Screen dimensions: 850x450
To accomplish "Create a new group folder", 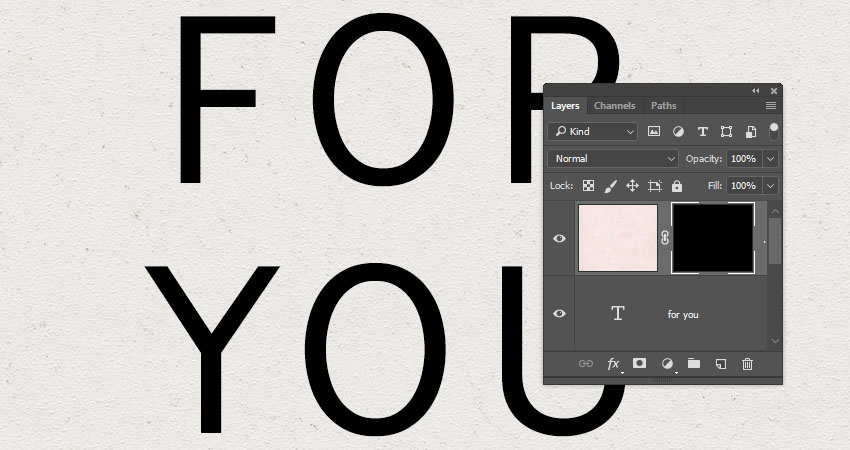I will click(694, 363).
